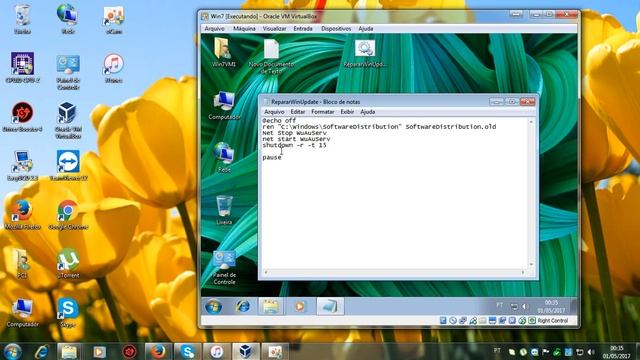640x360 pixels.
Task: Select host Google Chrome desktop shortcut
Action: click(68, 215)
